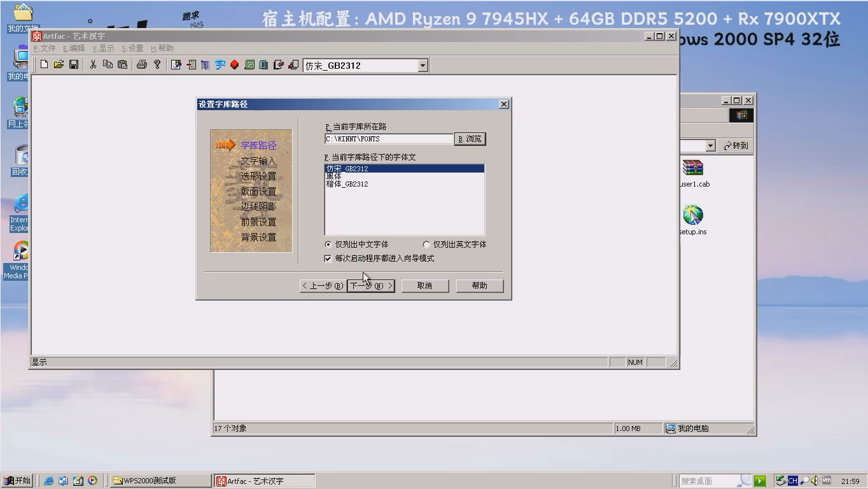This screenshot has height=489, width=868.
Task: Click the Artfac - 艺术汉字 taskbar button
Action: point(264,481)
